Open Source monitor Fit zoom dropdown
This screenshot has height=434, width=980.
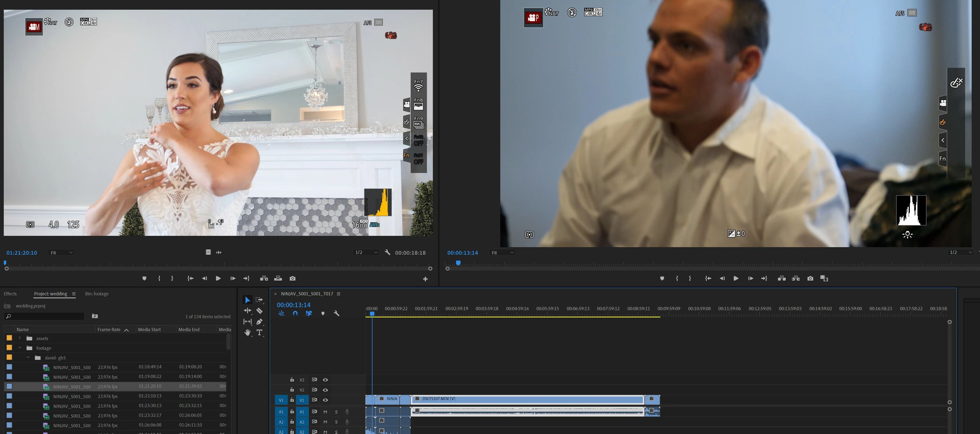click(61, 253)
